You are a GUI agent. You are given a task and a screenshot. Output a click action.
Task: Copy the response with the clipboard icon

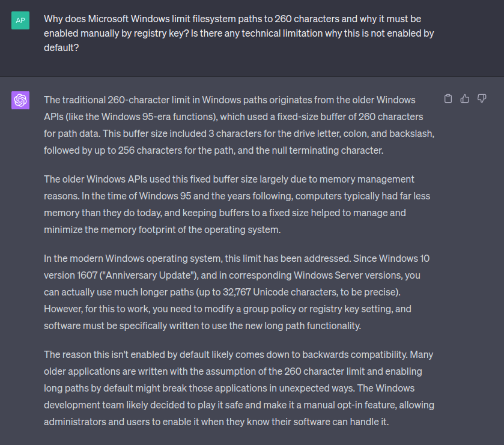pyautogui.click(x=448, y=98)
